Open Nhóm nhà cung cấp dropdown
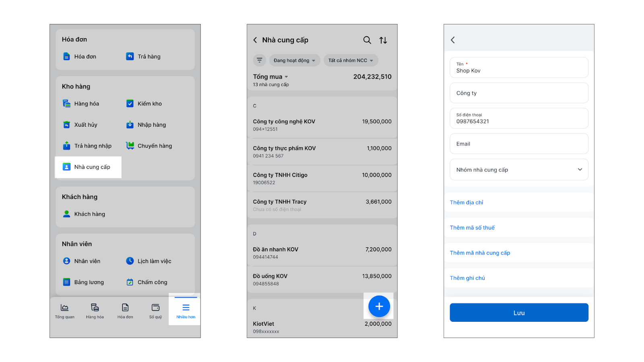Screen dimensions: 644x362 (519, 170)
